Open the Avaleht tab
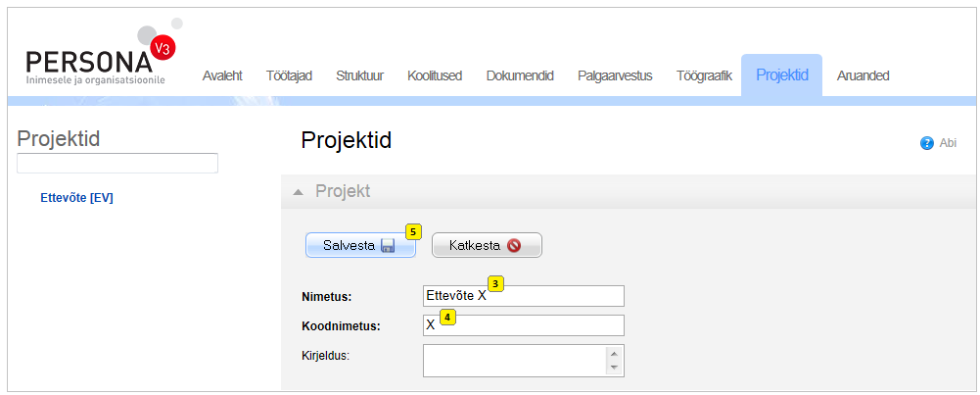Screen dimensions: 980x395 point(222,75)
